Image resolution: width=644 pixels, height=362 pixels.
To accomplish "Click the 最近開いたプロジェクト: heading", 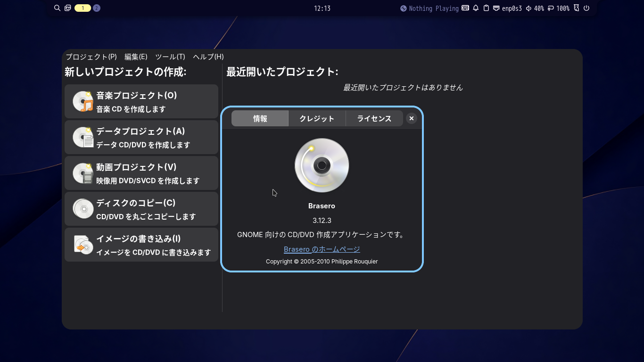I will (282, 72).
